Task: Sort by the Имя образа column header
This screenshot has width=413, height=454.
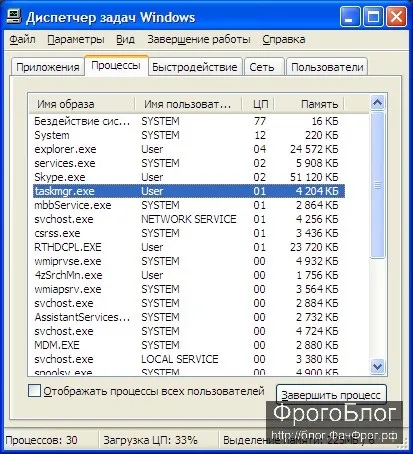Action: (x=82, y=104)
